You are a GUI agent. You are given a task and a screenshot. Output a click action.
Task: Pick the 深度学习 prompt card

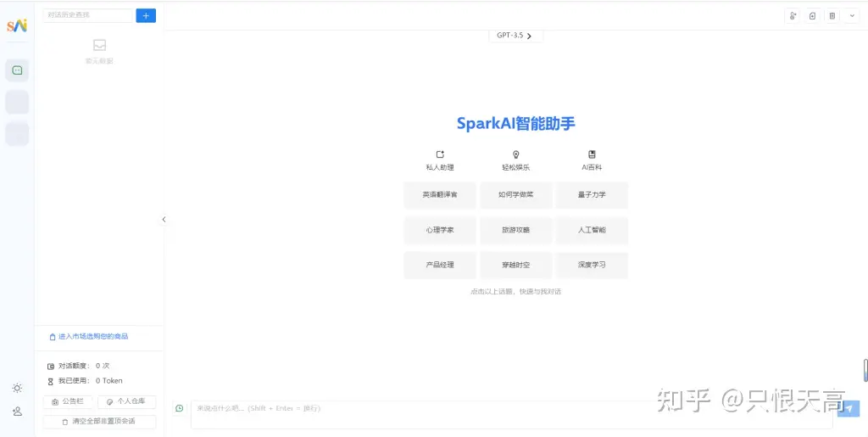[x=592, y=265]
